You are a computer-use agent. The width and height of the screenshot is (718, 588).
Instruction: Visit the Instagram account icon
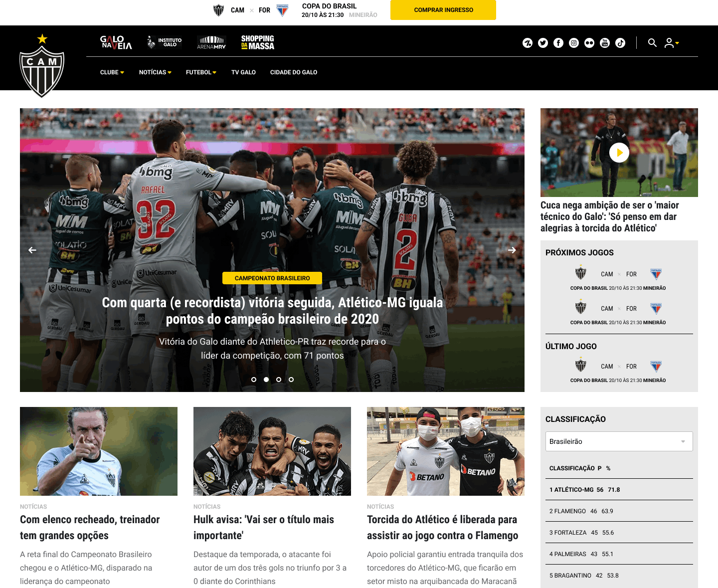click(573, 43)
